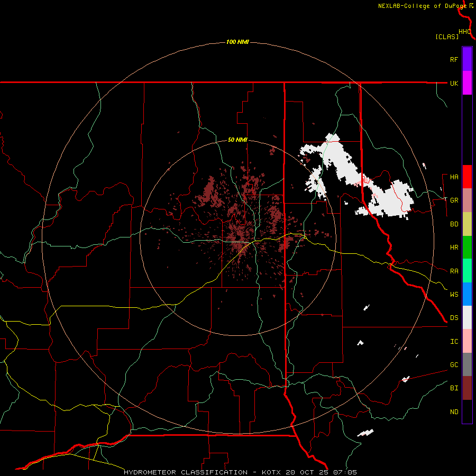Screen dimensions: 476x476
Task: Click the 20 OCT 25 date text
Action: [307, 472]
